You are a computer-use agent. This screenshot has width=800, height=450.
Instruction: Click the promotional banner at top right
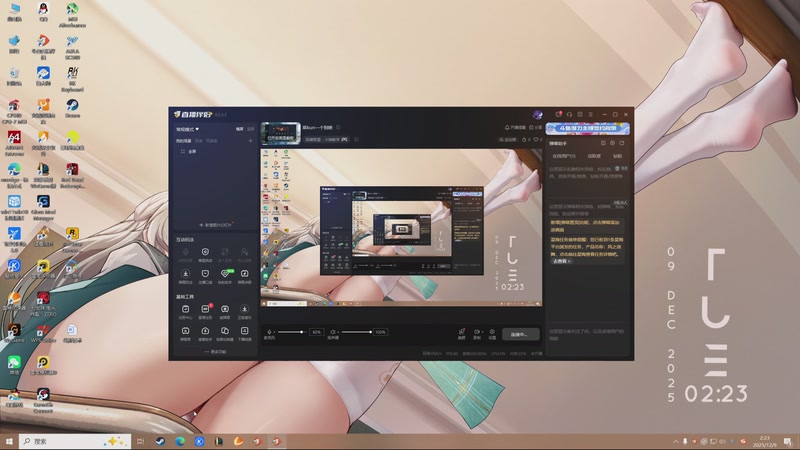click(x=587, y=129)
